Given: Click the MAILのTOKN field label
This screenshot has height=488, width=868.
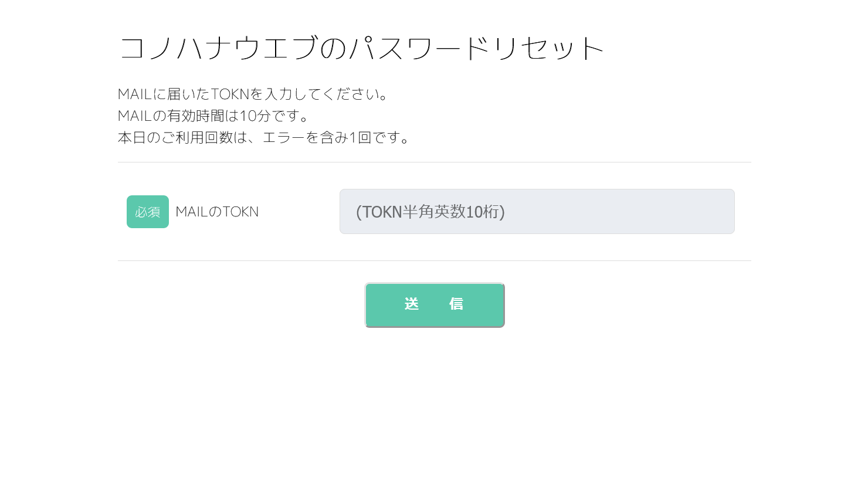Looking at the screenshot, I should coord(217,212).
